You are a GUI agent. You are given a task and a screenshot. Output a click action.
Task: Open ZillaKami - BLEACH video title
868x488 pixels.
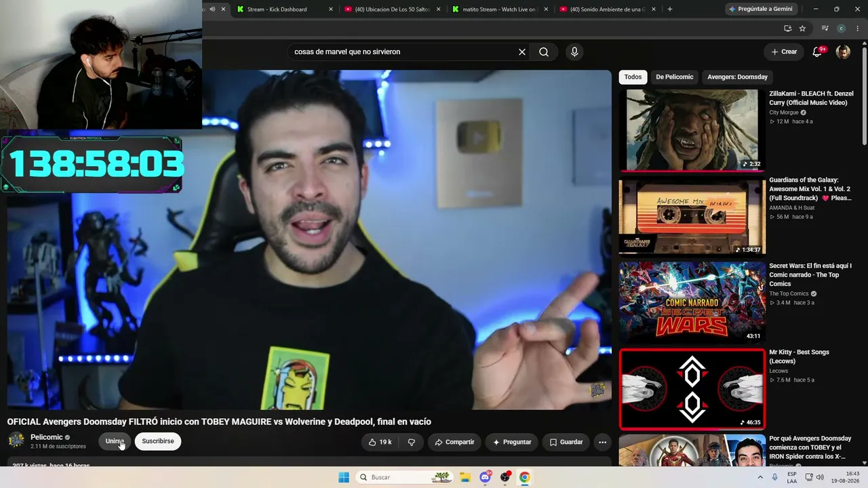click(810, 98)
